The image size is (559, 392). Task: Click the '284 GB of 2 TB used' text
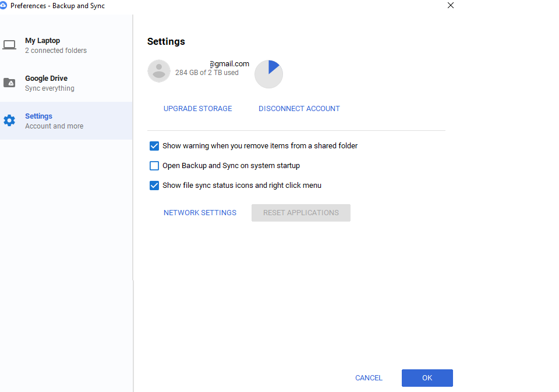click(207, 73)
